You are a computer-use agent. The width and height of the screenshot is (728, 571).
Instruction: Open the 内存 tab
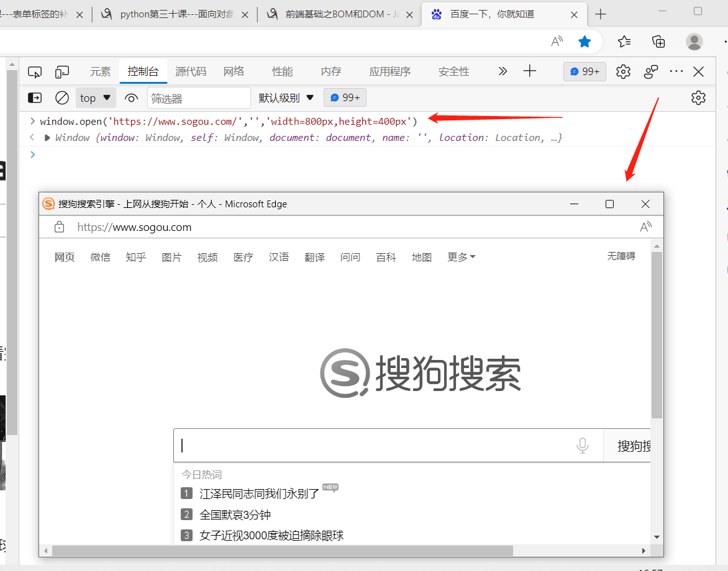click(331, 71)
